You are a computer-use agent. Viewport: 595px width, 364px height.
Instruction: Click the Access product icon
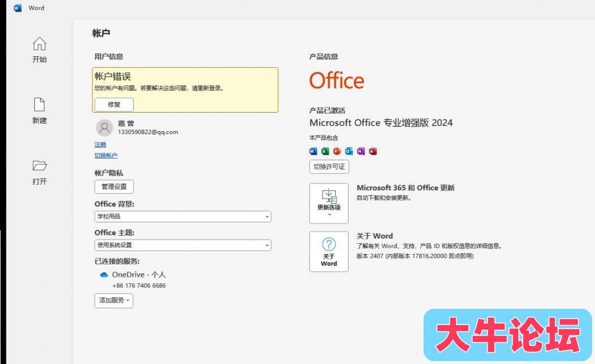point(372,152)
